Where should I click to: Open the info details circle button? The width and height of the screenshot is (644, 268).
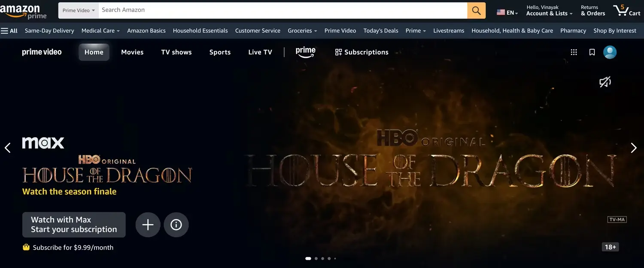176,225
